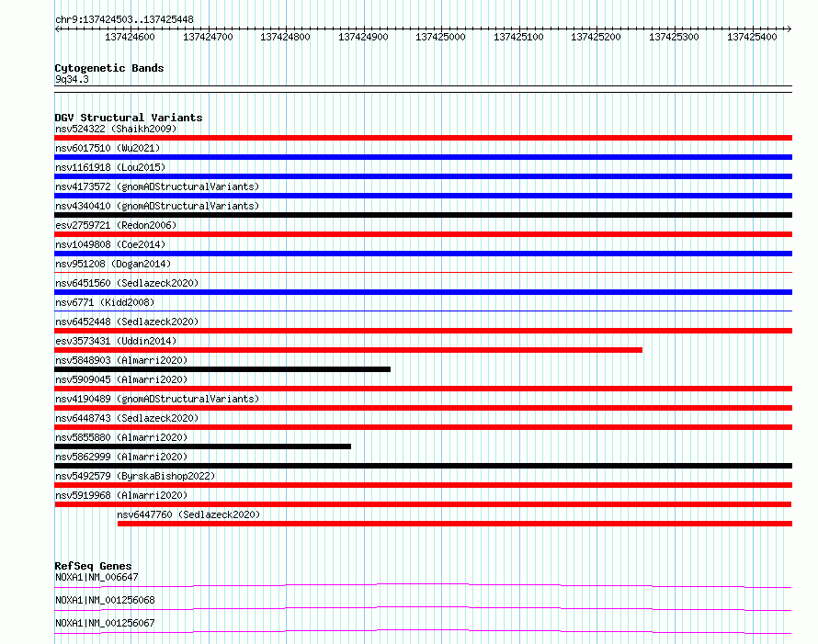Click the nsv524322 (Shaikh2009) variant label

point(116,129)
